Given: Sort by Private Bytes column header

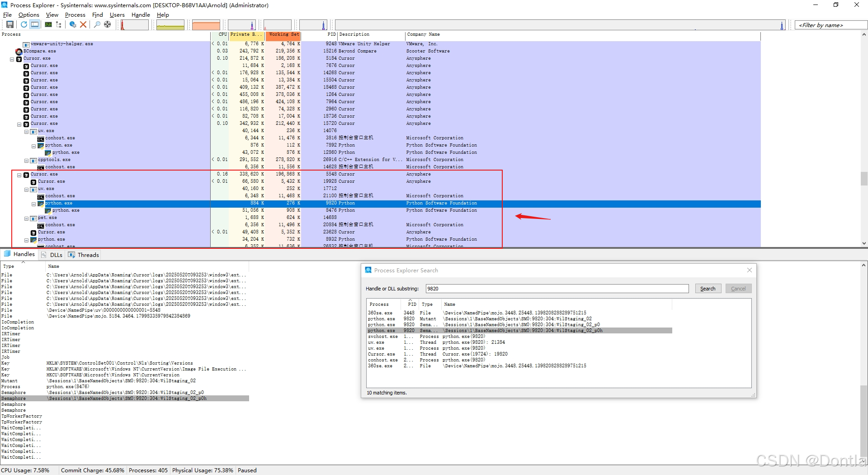Looking at the screenshot, I should point(246,34).
